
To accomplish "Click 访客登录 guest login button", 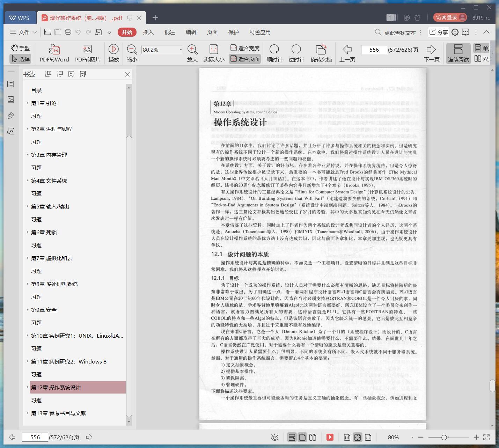I will (x=450, y=17).
